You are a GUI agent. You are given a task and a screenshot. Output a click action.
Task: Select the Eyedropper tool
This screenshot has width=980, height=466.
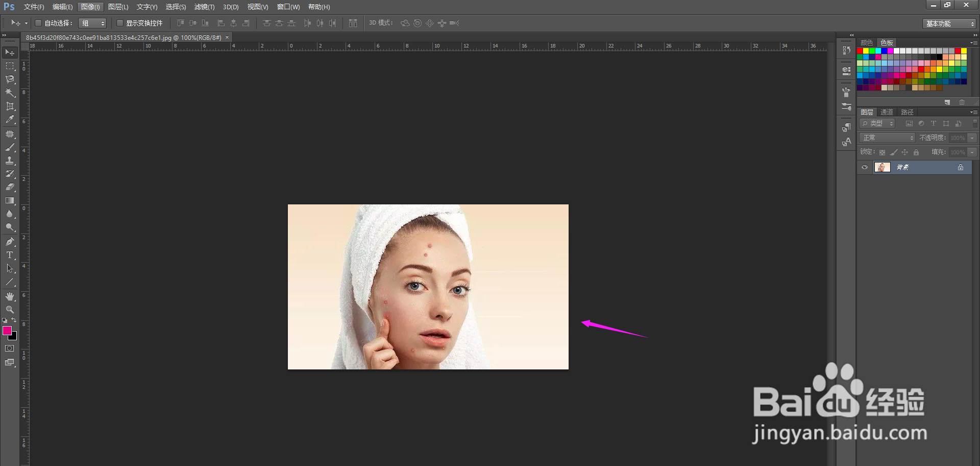point(10,120)
